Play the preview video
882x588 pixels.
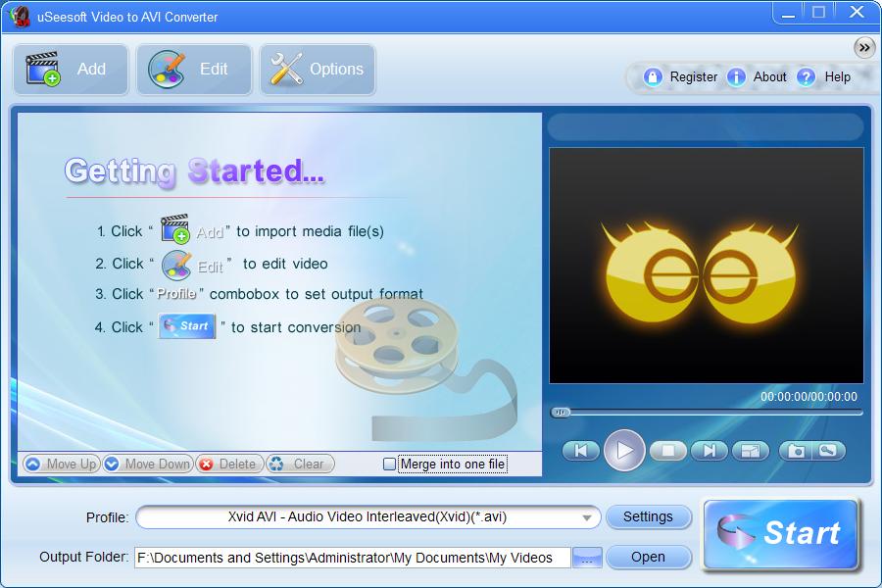[x=624, y=450]
